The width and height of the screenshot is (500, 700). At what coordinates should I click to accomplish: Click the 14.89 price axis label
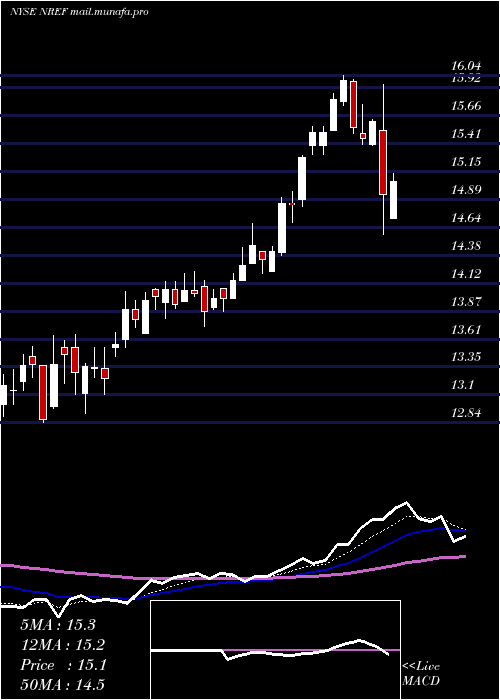pos(466,190)
